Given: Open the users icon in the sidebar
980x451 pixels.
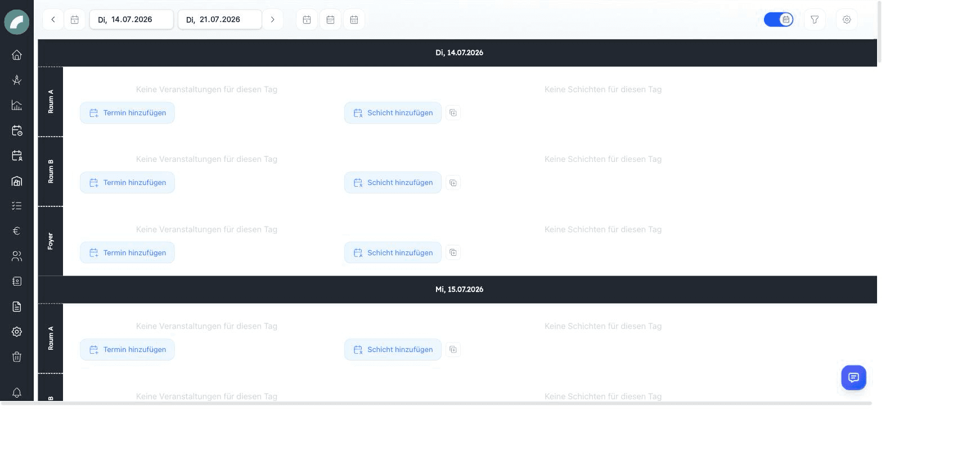Looking at the screenshot, I should click(x=17, y=256).
